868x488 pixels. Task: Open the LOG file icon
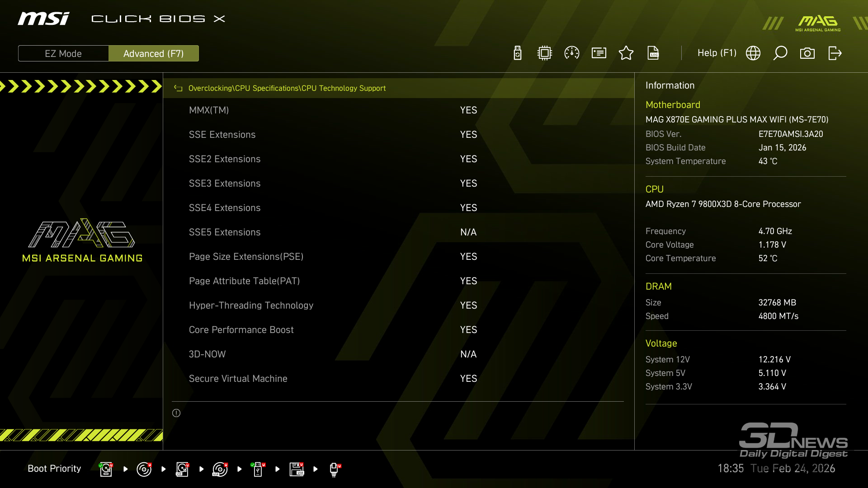(x=653, y=53)
